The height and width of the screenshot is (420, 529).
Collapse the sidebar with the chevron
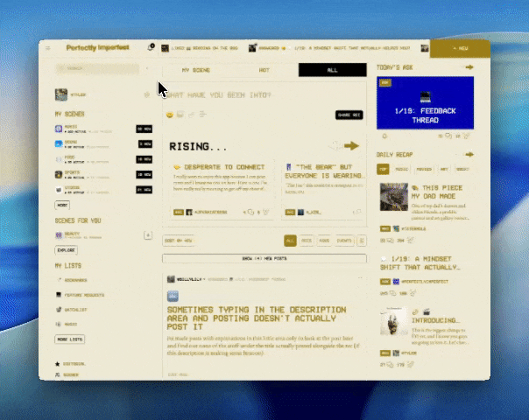click(147, 68)
